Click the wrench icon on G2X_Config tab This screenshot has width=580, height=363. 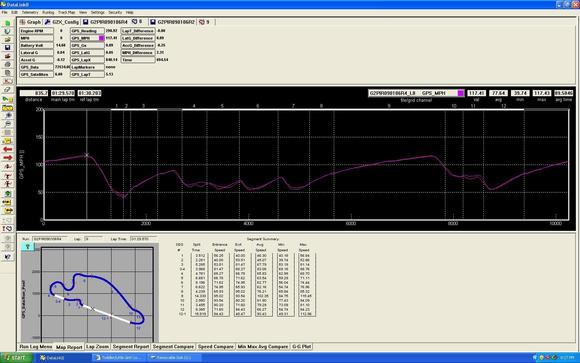tap(47, 22)
